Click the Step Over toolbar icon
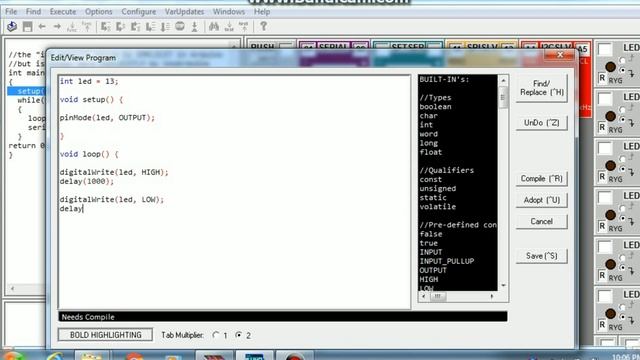This screenshot has height=360, width=640. coord(120,27)
